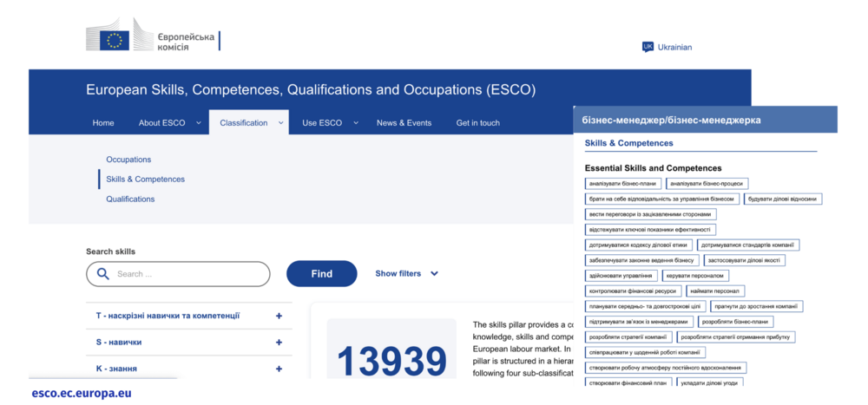
Task: Select брати на себе відповідальність skill tag
Action: click(662, 199)
